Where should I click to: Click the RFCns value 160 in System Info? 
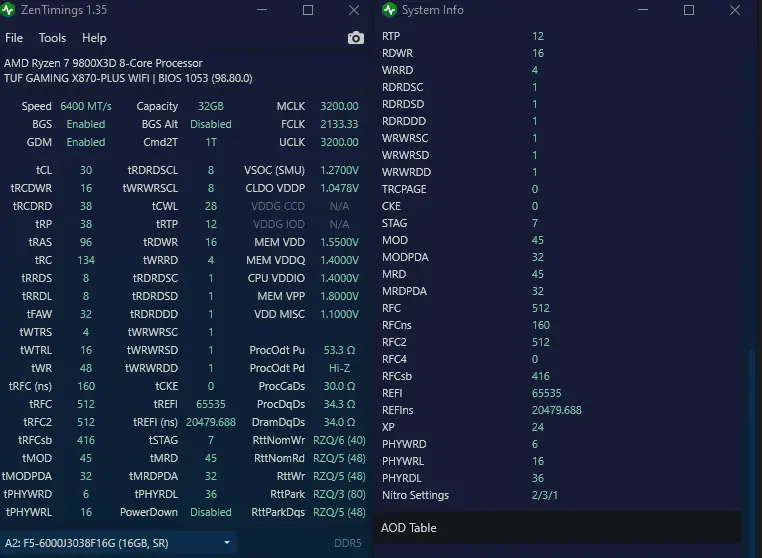541,325
